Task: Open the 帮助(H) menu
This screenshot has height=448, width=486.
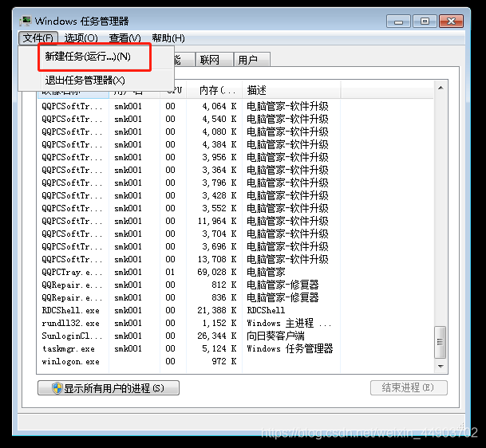Action: (x=168, y=38)
